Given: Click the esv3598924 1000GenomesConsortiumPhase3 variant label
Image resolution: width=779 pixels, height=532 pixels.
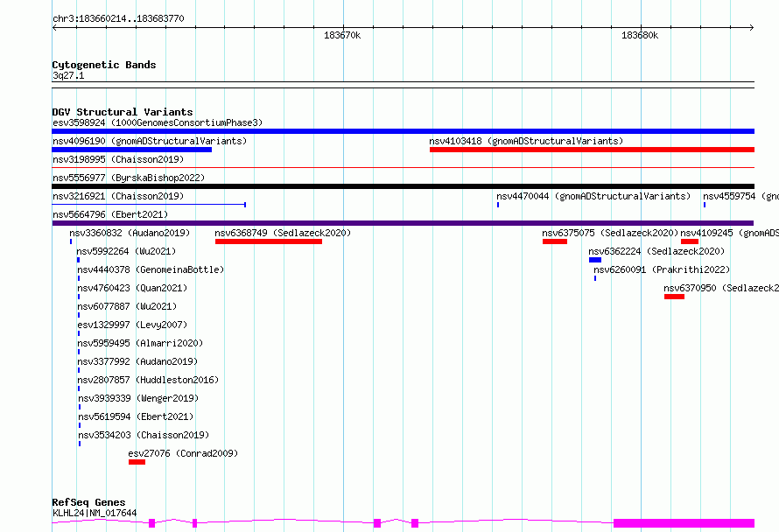Looking at the screenshot, I should point(158,122).
